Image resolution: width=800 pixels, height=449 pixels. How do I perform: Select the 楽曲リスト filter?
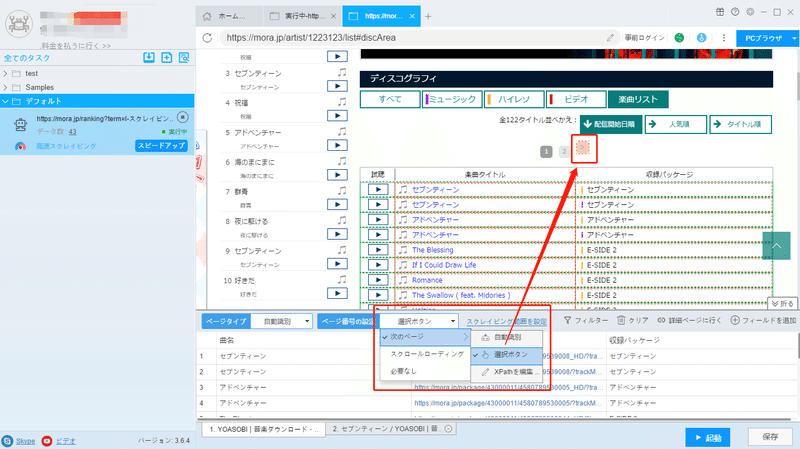638,99
